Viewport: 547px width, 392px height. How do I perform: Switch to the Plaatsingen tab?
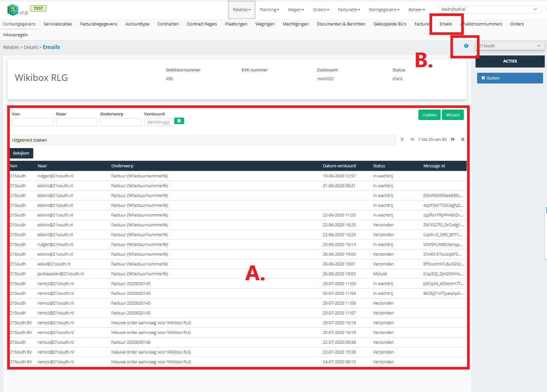[x=236, y=24]
